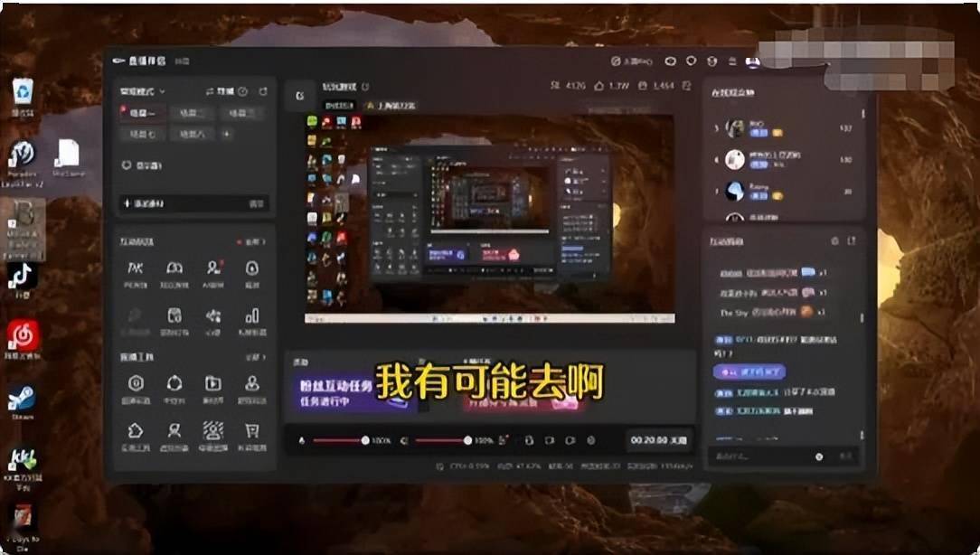Open the hexagon settings icon in live tools
980x555 pixels.
pos(136,389)
